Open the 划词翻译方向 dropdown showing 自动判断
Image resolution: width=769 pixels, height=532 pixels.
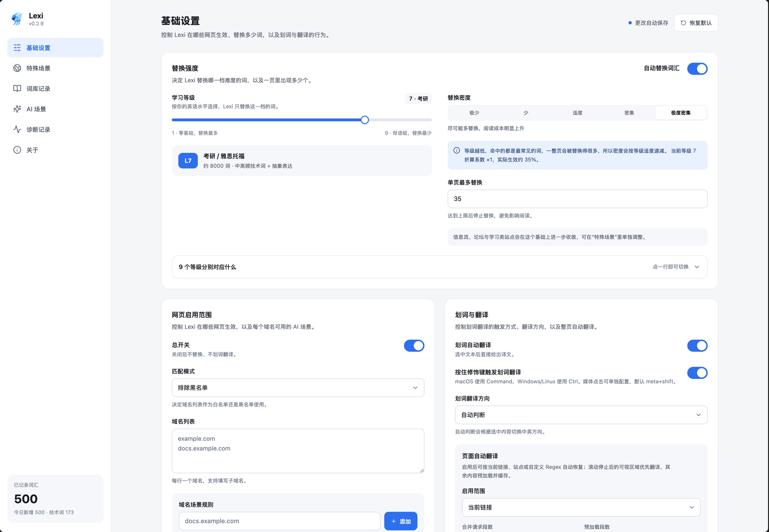click(581, 415)
